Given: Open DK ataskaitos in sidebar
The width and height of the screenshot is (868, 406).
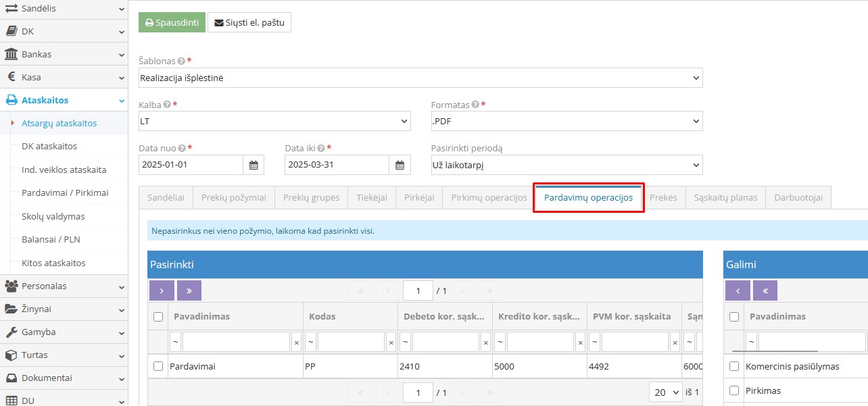Looking at the screenshot, I should [49, 146].
